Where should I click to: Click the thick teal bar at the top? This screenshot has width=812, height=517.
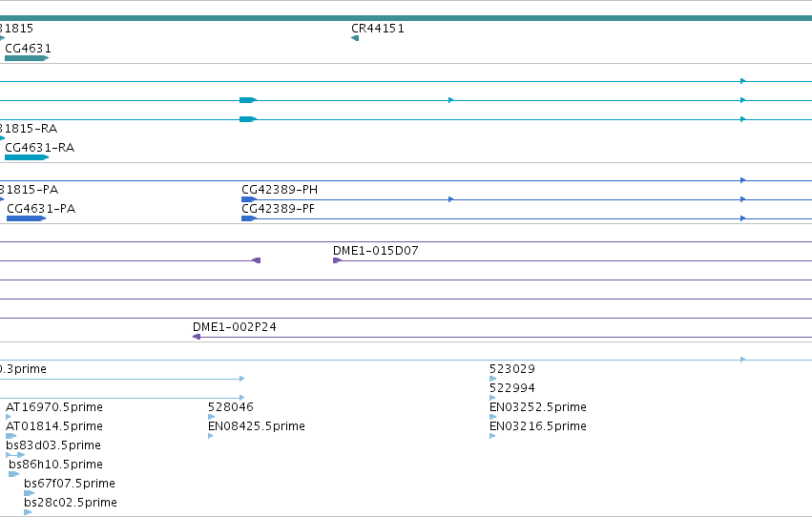[406, 18]
